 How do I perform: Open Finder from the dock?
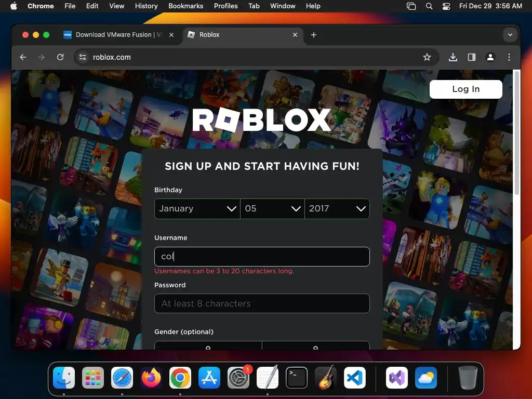(x=64, y=378)
